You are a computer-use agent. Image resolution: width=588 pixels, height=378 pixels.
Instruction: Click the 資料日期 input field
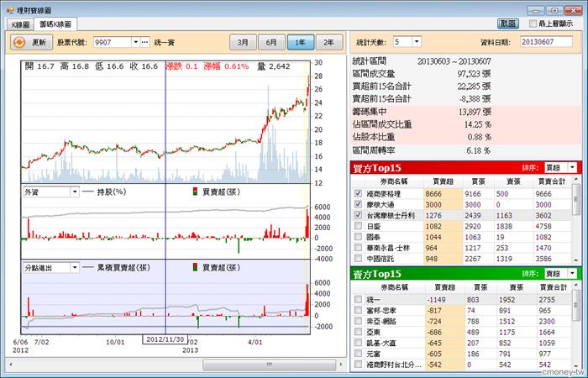pos(548,41)
